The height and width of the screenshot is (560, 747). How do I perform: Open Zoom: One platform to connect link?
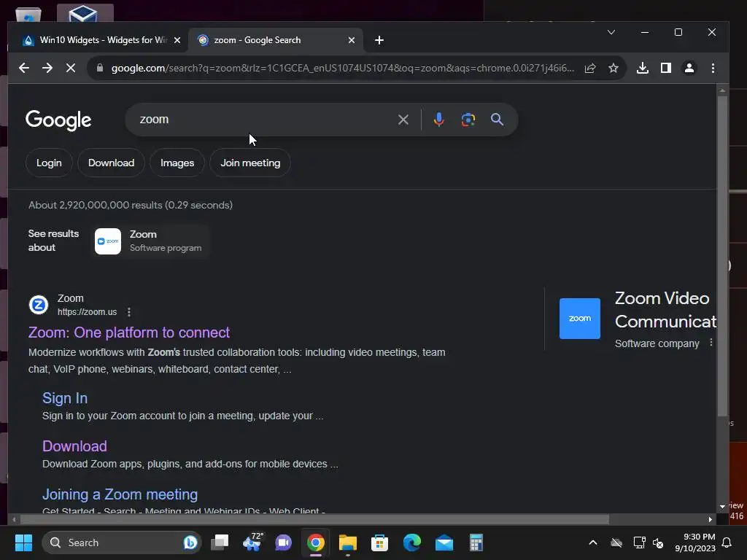tap(129, 332)
